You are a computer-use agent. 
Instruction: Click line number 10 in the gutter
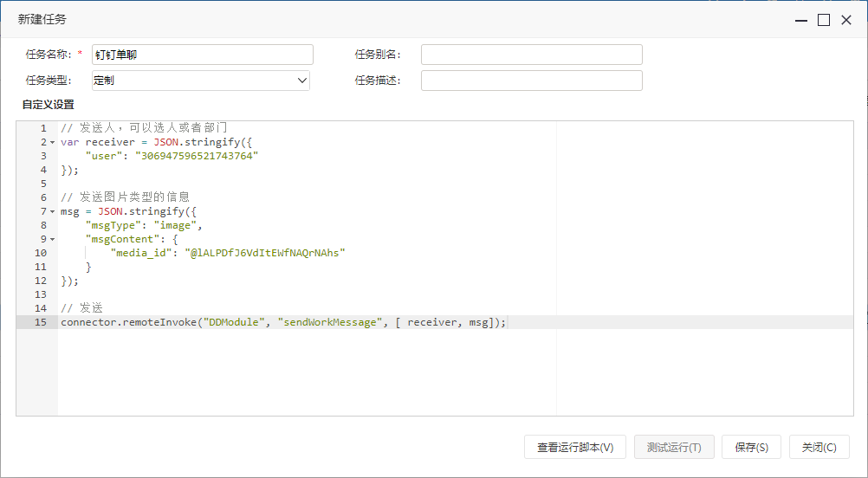[x=41, y=253]
